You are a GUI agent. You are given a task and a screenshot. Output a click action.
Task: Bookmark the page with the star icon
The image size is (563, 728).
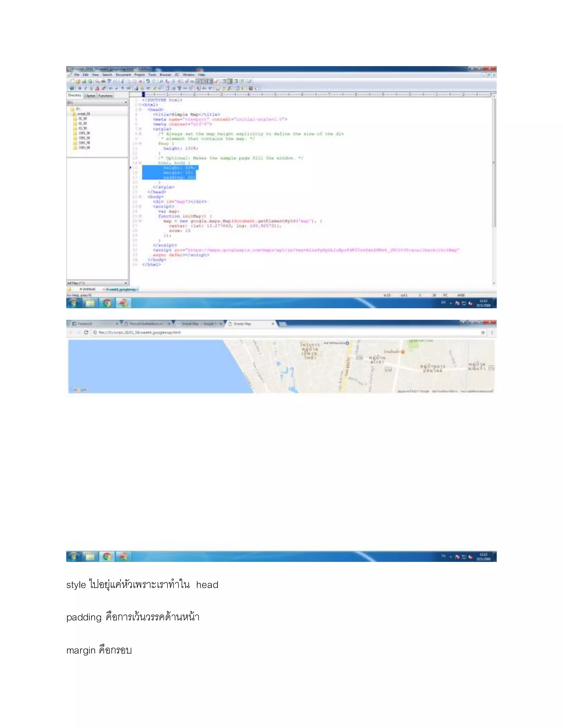[483, 332]
